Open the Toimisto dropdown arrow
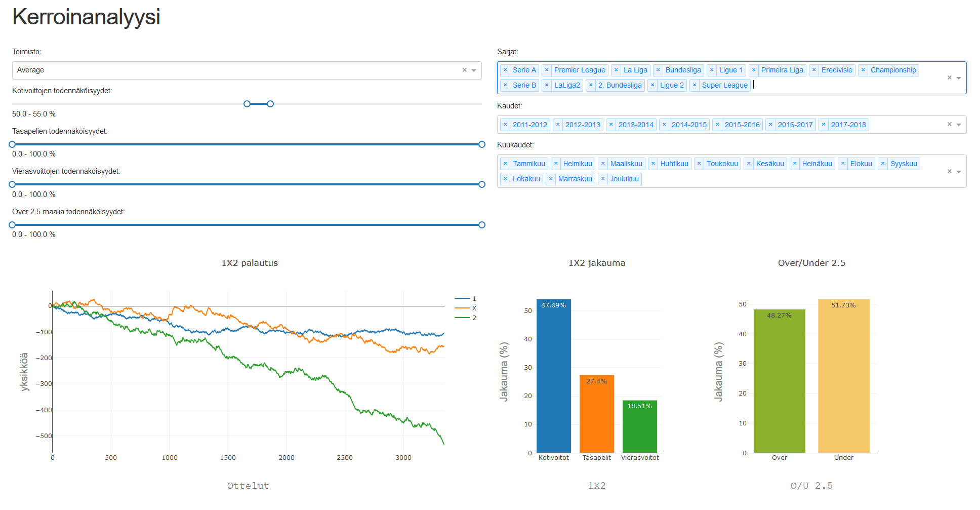The image size is (980, 510). pos(474,70)
